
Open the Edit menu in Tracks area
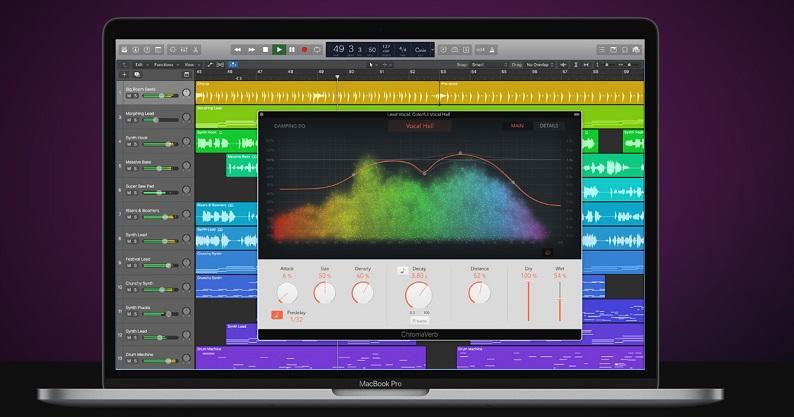139,65
